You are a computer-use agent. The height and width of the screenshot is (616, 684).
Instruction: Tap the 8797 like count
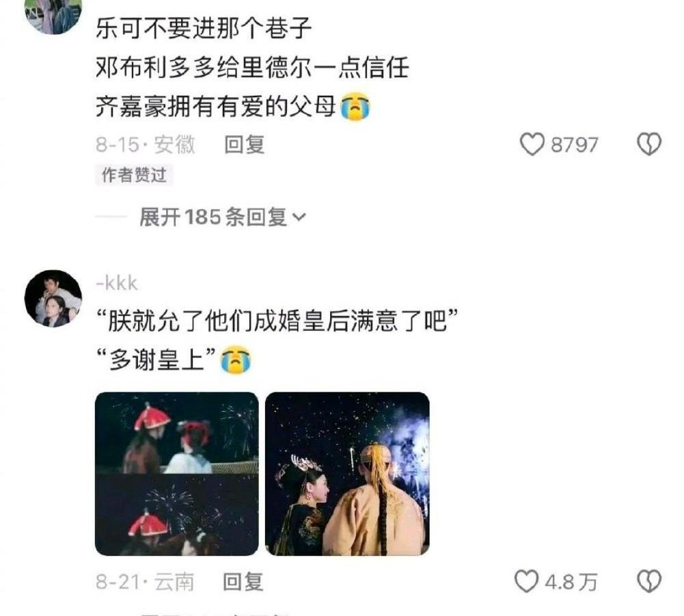coord(574,145)
